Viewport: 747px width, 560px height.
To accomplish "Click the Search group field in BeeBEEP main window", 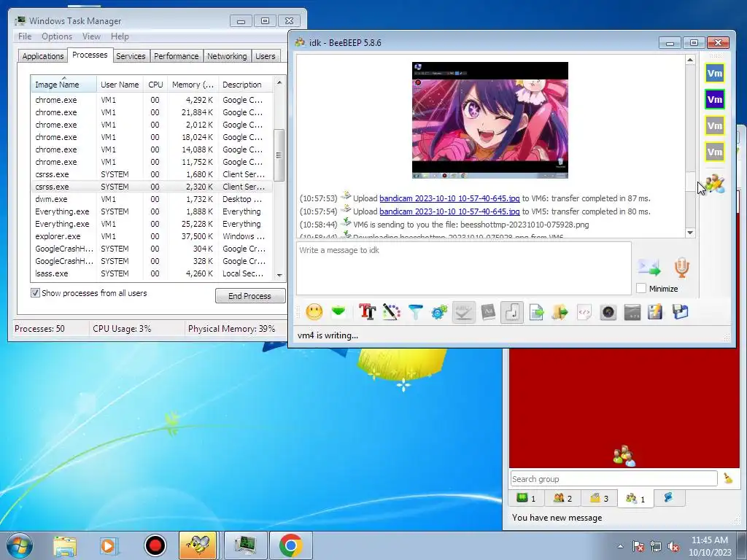I will pyautogui.click(x=614, y=478).
